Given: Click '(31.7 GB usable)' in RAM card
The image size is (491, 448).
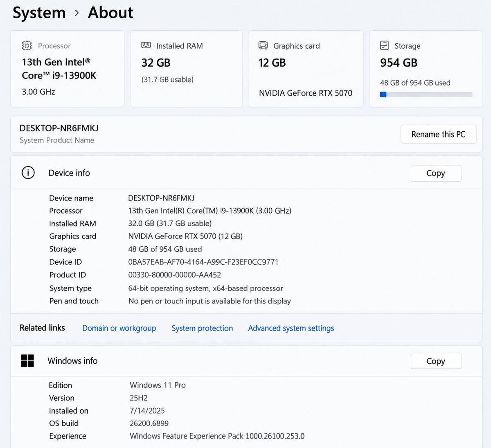Looking at the screenshot, I should coord(167,79).
